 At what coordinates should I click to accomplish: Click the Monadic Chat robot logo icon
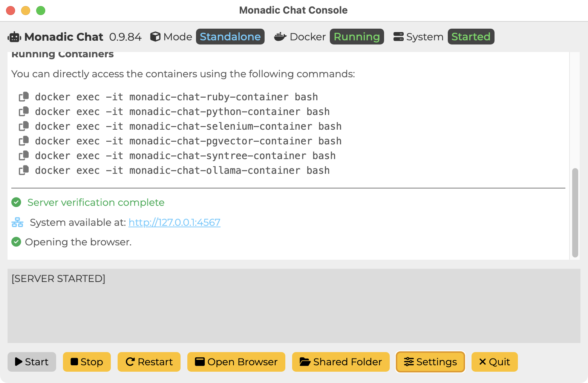[14, 37]
